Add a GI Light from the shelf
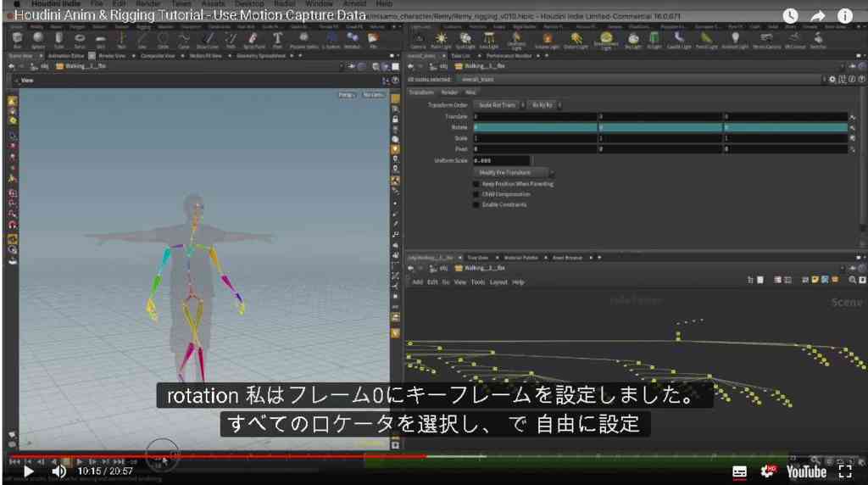This screenshot has width=868, height=485. (654, 40)
